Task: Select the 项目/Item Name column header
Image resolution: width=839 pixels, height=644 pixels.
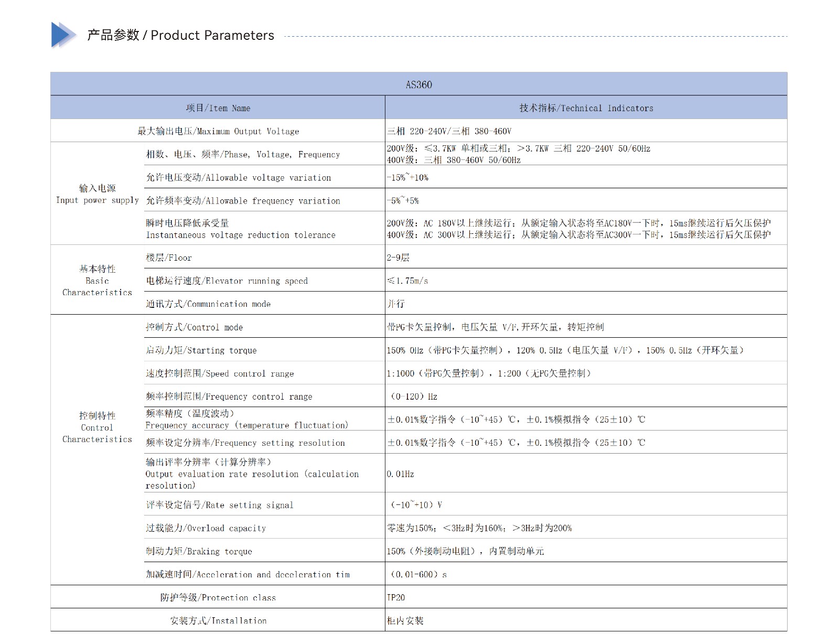Action: (218, 108)
